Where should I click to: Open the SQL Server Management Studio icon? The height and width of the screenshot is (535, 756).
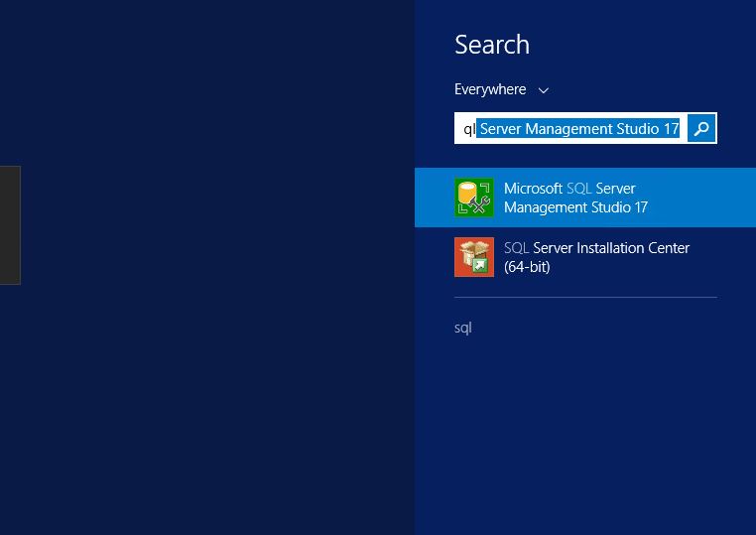point(474,198)
